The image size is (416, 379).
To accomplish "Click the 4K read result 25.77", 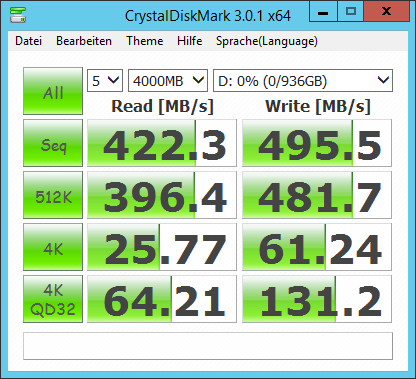I will tap(162, 247).
